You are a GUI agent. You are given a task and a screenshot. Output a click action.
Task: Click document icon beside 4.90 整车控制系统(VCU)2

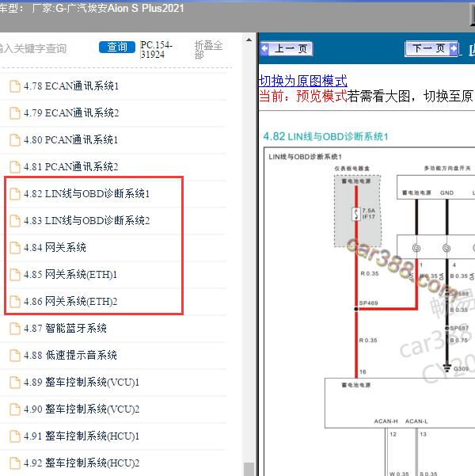14,409
